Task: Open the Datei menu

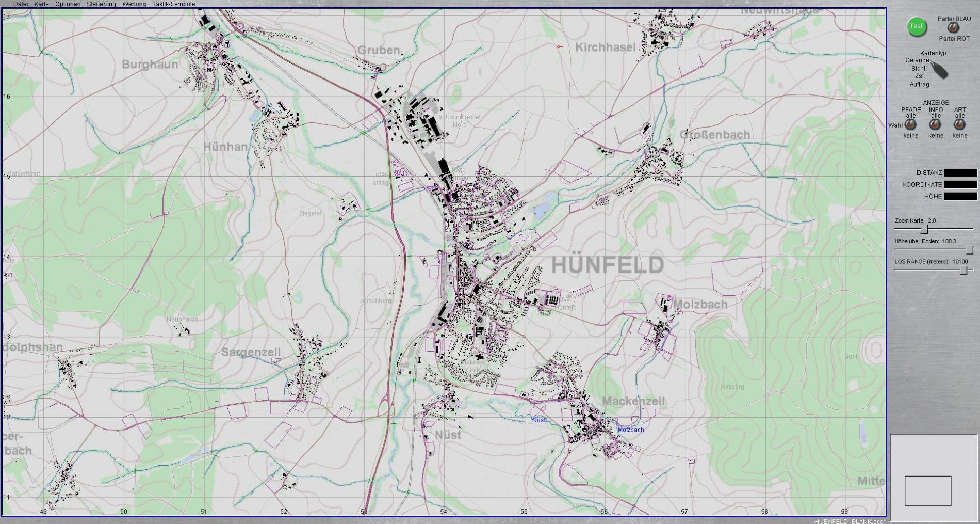Action: (21, 4)
